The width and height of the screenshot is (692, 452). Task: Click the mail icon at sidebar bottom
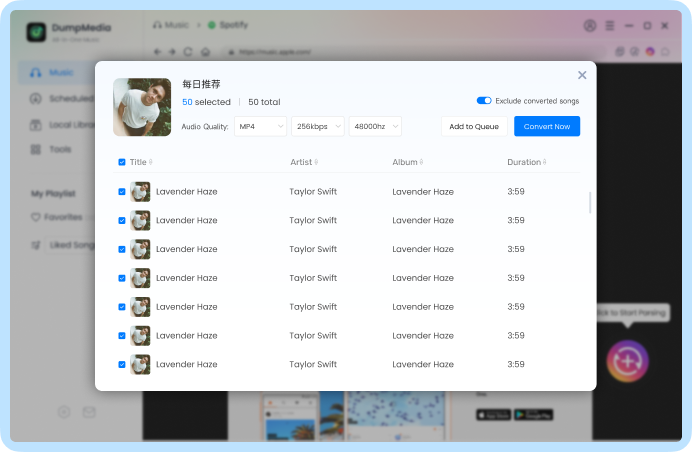tap(89, 411)
